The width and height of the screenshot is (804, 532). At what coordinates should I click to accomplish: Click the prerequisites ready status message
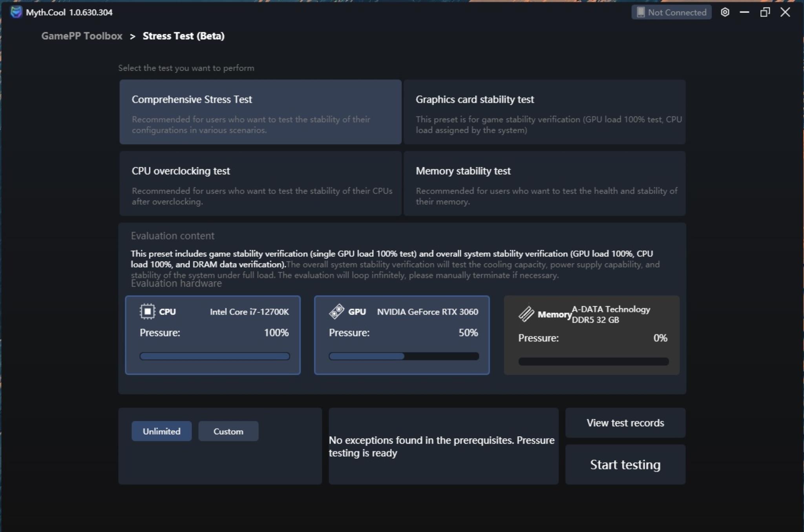click(442, 446)
